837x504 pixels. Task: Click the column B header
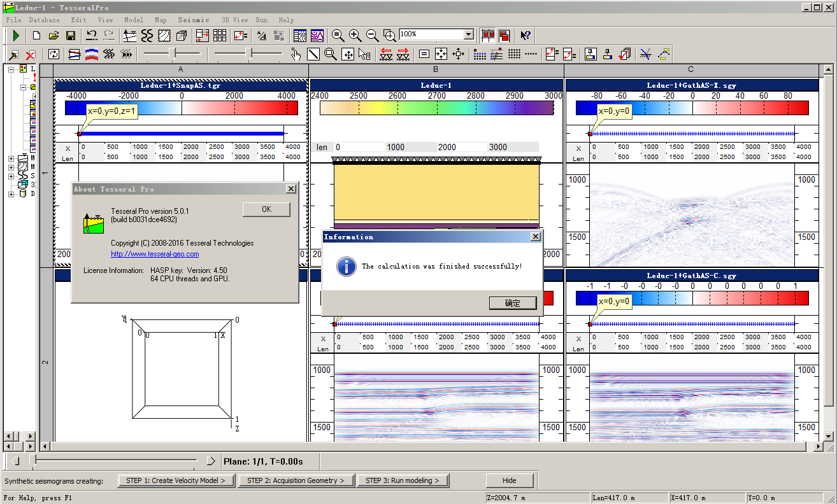(436, 69)
